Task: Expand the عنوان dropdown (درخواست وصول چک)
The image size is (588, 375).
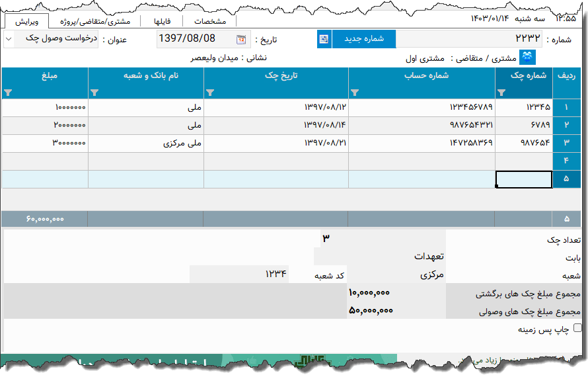Action: tap(56, 39)
